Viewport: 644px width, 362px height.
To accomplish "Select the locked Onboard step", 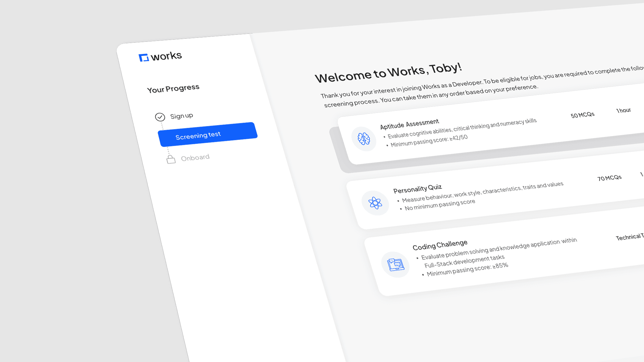I will click(195, 158).
